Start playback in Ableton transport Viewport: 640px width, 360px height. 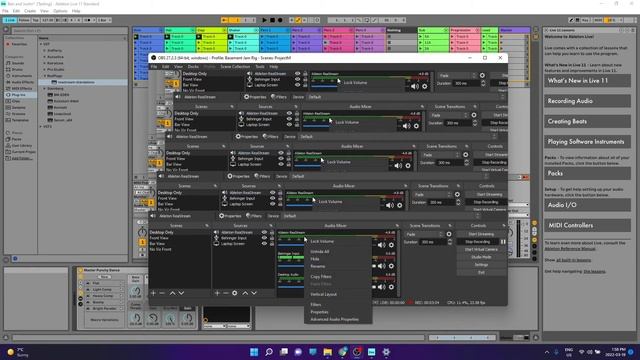pyautogui.click(x=264, y=20)
